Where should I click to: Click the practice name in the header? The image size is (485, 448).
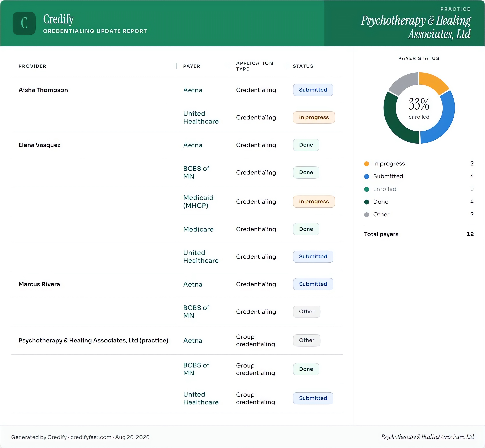(416, 27)
